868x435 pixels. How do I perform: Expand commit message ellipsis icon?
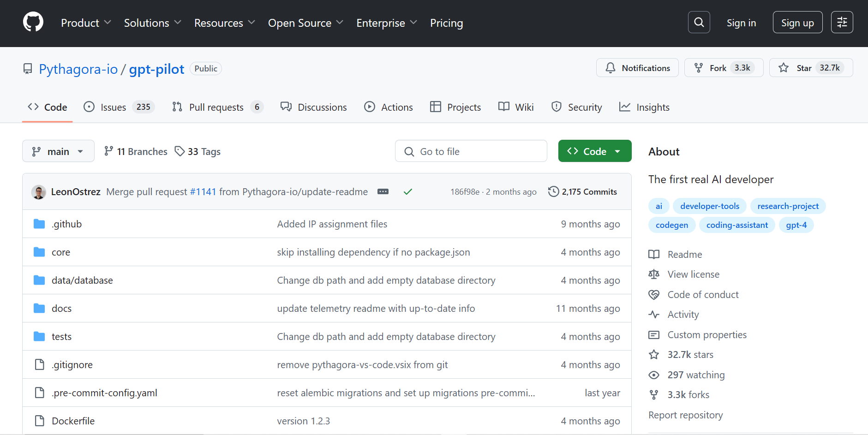[x=383, y=191]
